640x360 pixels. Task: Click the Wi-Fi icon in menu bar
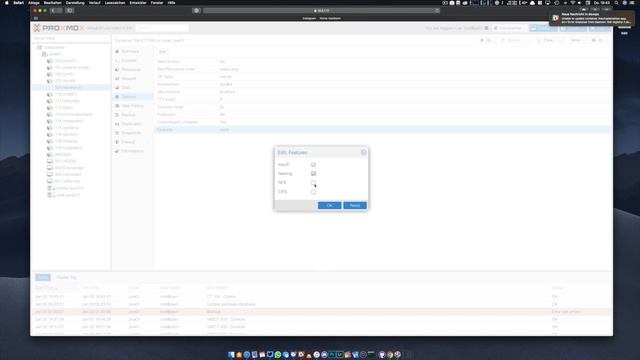pyautogui.click(x=572, y=2)
